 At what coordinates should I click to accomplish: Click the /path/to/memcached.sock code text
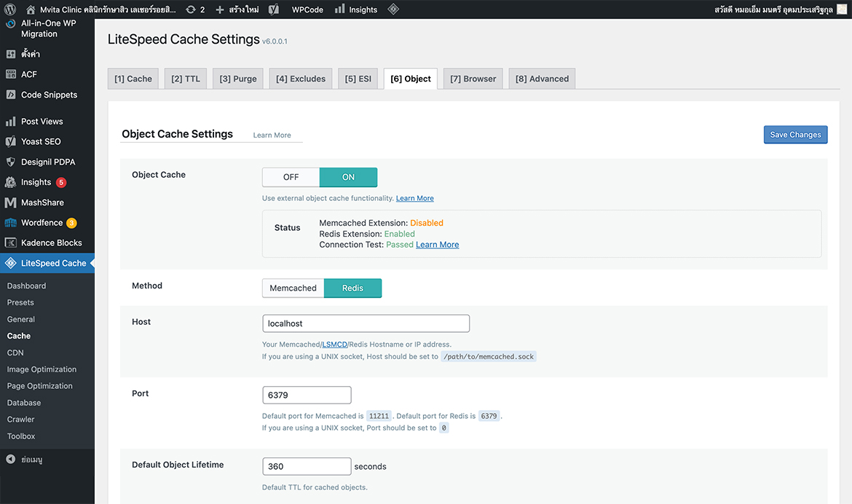(x=489, y=357)
